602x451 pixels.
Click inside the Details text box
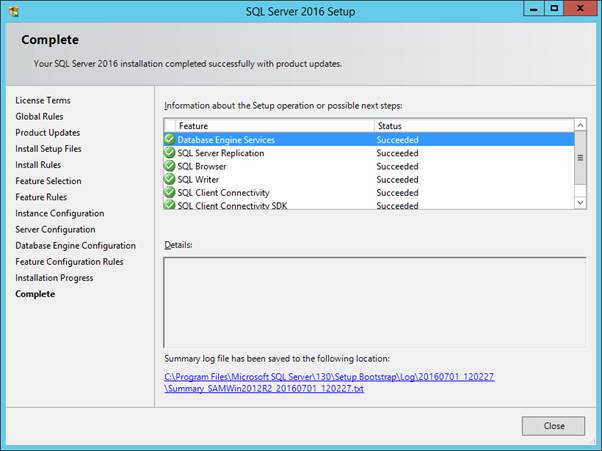click(x=375, y=302)
